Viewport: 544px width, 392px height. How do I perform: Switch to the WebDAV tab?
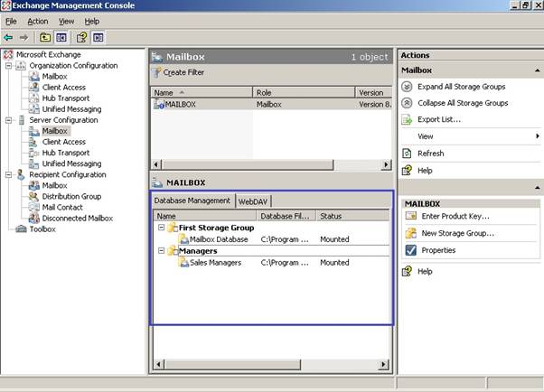pyautogui.click(x=253, y=201)
